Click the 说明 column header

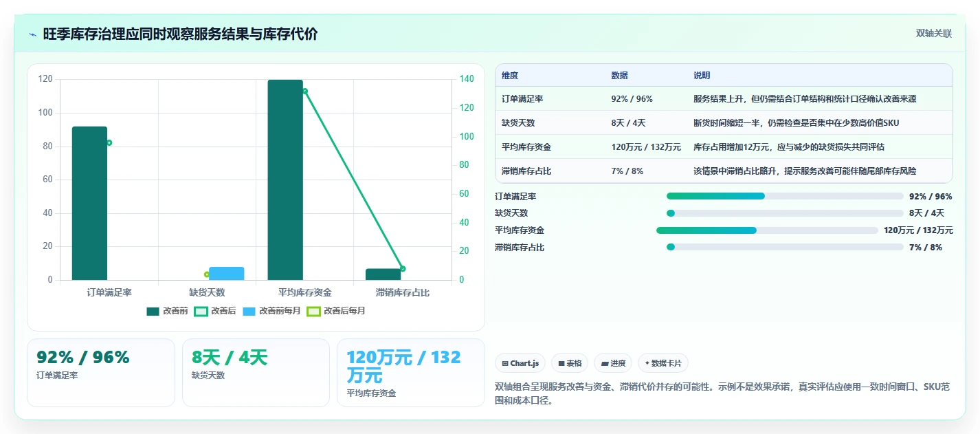tap(702, 76)
